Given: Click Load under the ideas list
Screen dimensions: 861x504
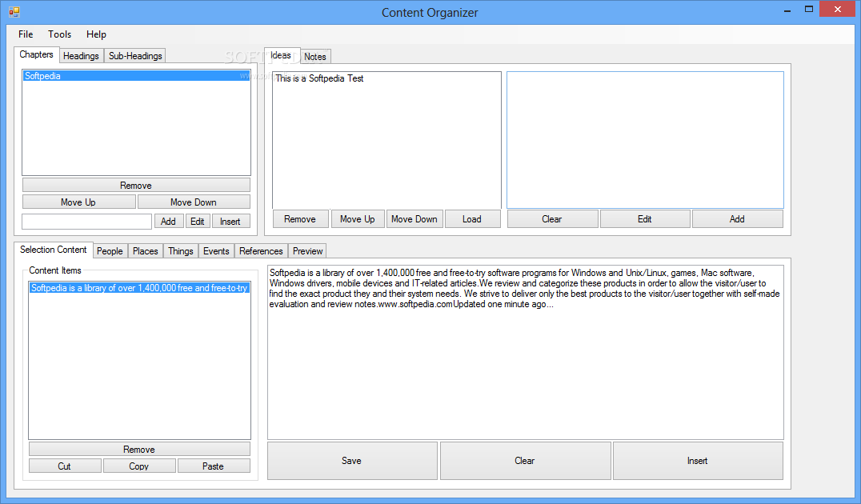Looking at the screenshot, I should [472, 219].
